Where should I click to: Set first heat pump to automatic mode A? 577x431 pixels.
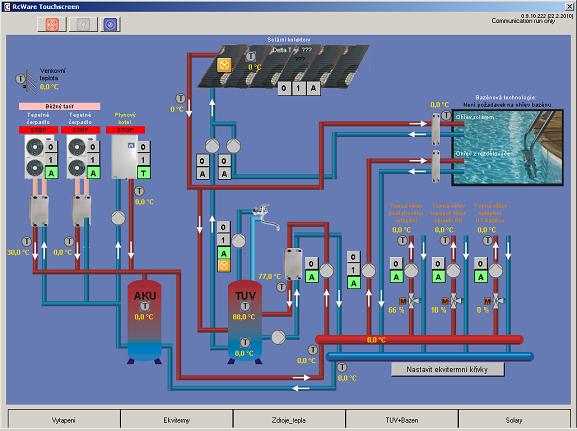pos(52,173)
